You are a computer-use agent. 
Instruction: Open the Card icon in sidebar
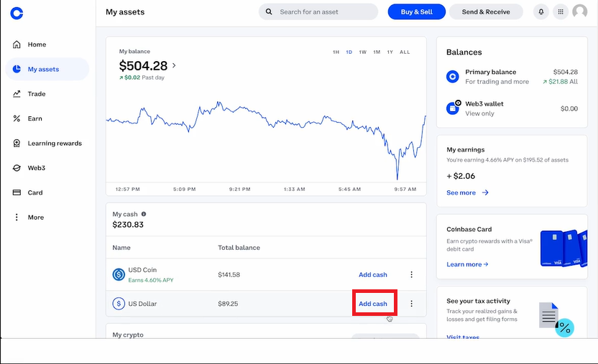[17, 192]
